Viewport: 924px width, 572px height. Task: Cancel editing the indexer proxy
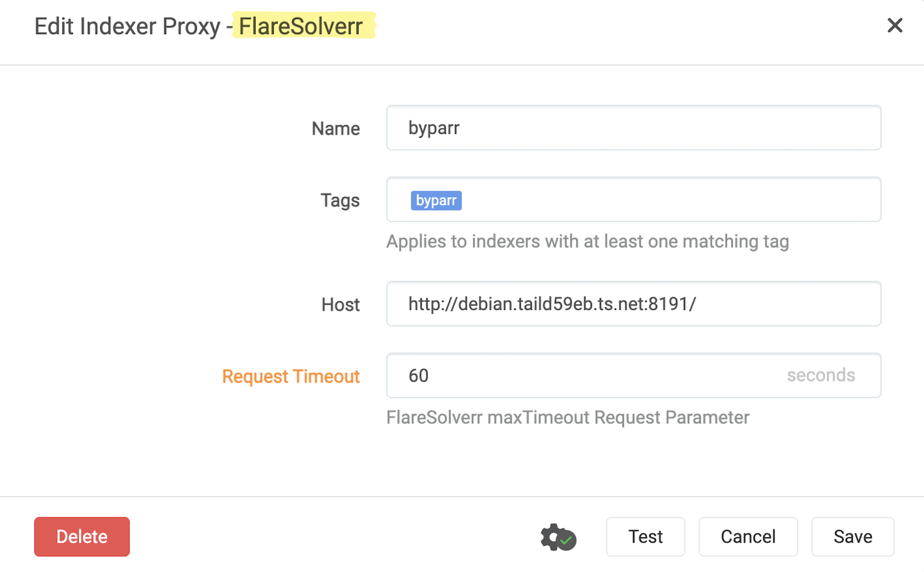(x=748, y=537)
